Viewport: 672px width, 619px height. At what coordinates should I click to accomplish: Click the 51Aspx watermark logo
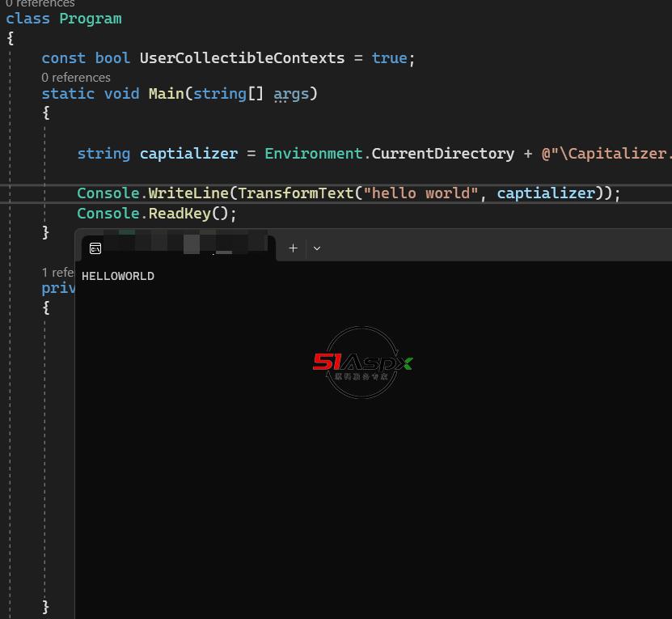[362, 362]
